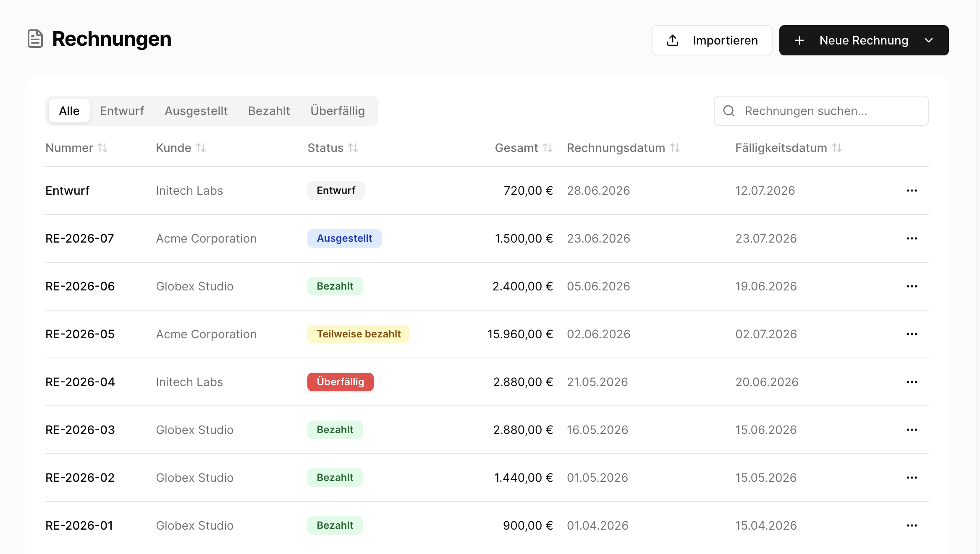Open the actions menu for RE-2026-03
This screenshot has height=554, width=980.
click(912, 430)
